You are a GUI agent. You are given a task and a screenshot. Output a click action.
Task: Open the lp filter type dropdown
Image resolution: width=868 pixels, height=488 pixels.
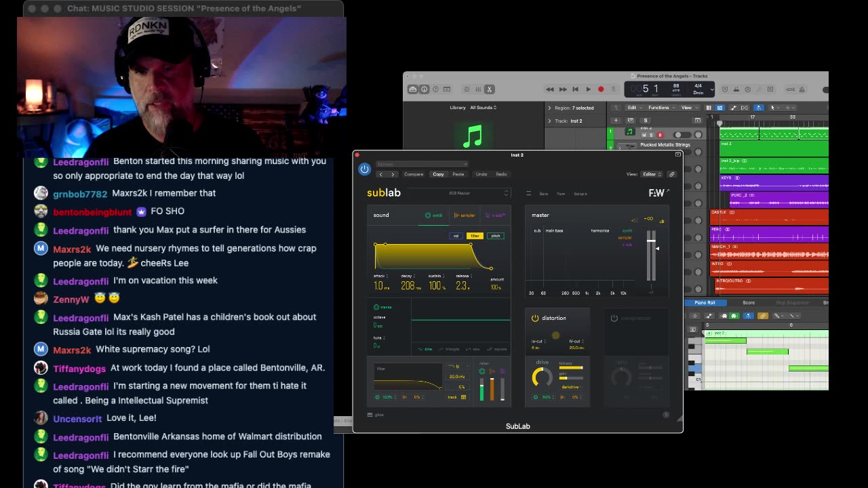tap(458, 366)
